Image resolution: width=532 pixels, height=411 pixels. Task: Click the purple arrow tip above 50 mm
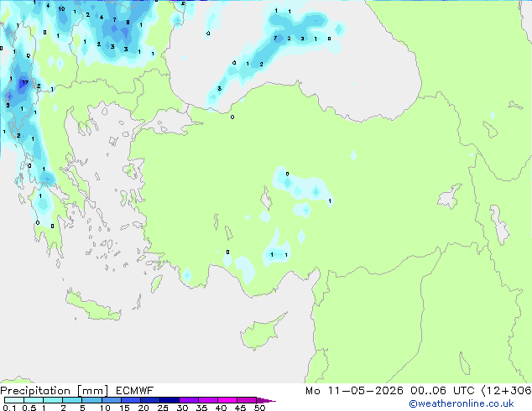[x=266, y=401]
